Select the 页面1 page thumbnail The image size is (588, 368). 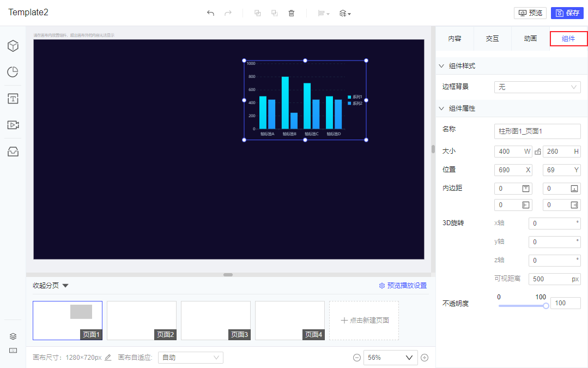point(68,321)
